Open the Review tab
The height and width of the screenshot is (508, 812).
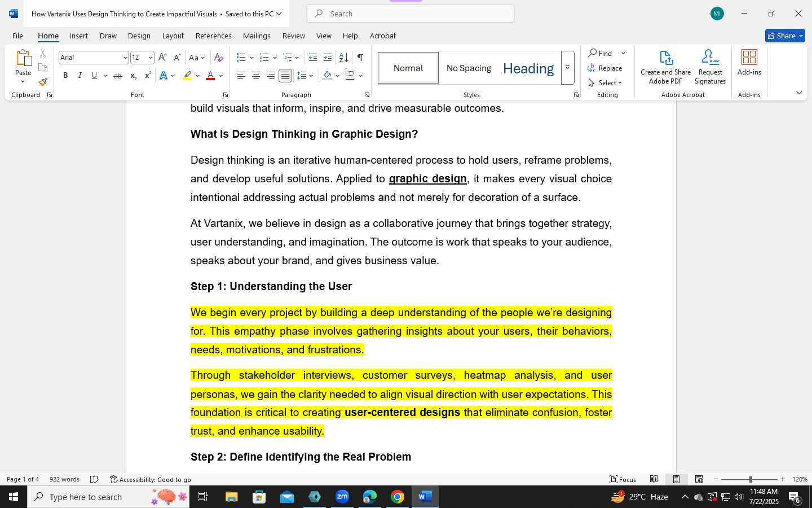[x=294, y=36]
